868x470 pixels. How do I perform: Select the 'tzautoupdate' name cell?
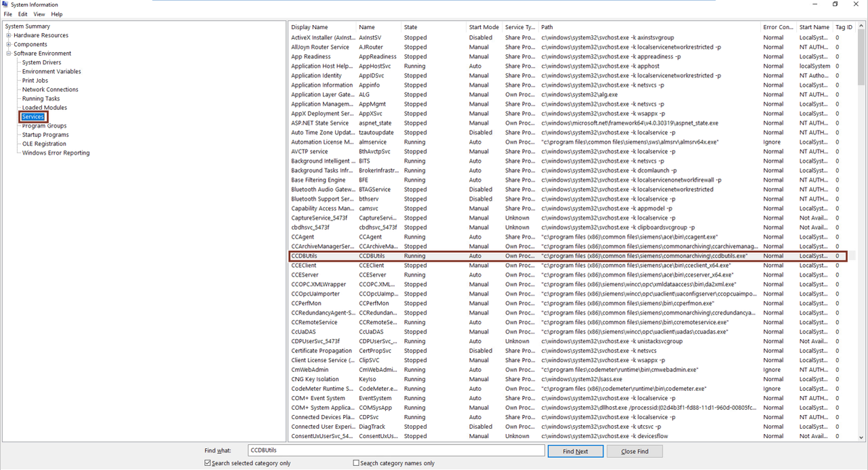pos(376,133)
